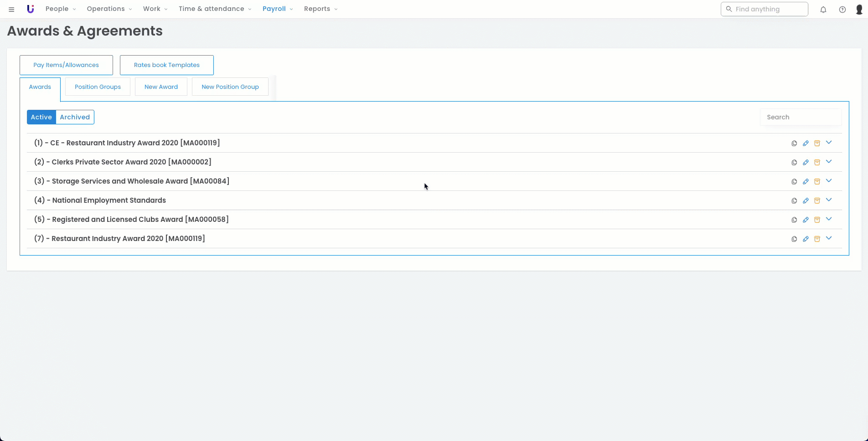Image resolution: width=868 pixels, height=441 pixels.
Task: Click the Pay Items/Allowances button
Action: pos(66,65)
